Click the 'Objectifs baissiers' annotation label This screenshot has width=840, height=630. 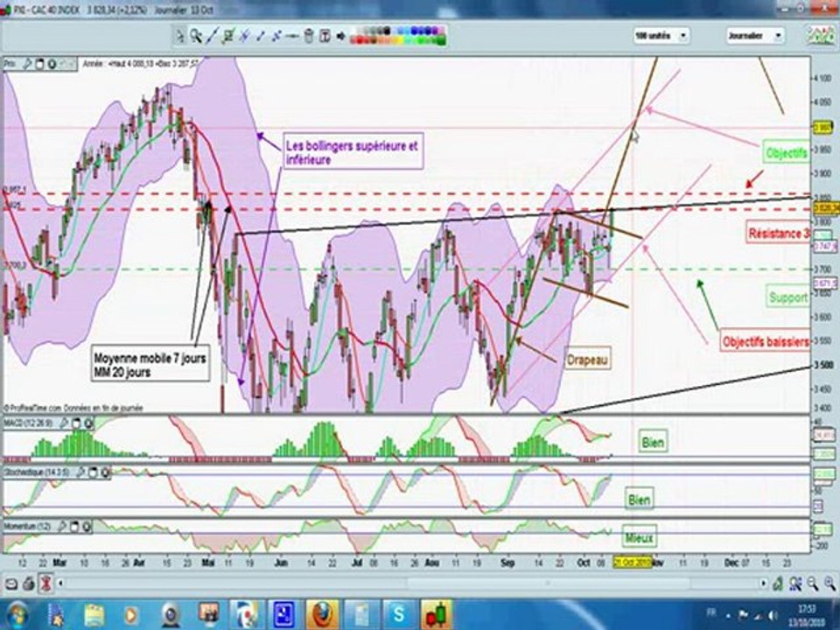tap(765, 341)
